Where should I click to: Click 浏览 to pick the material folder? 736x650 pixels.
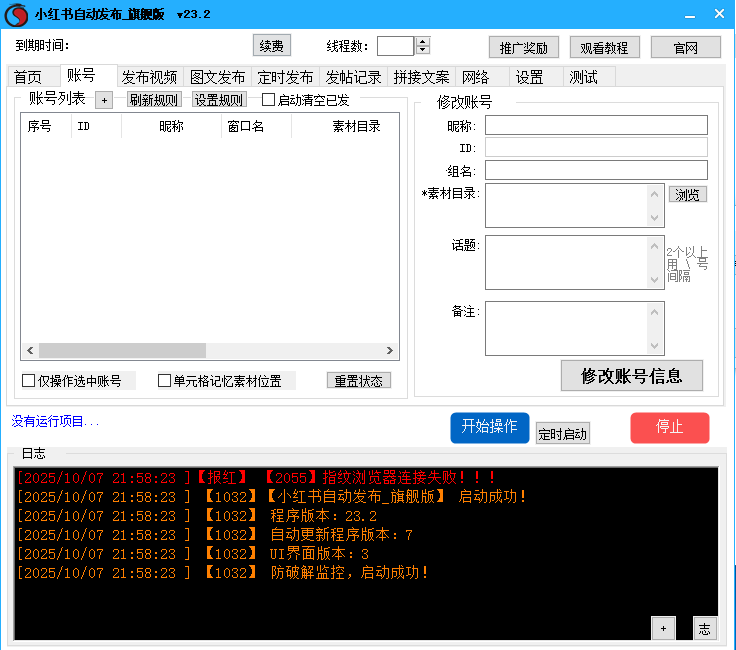pyautogui.click(x=687, y=194)
